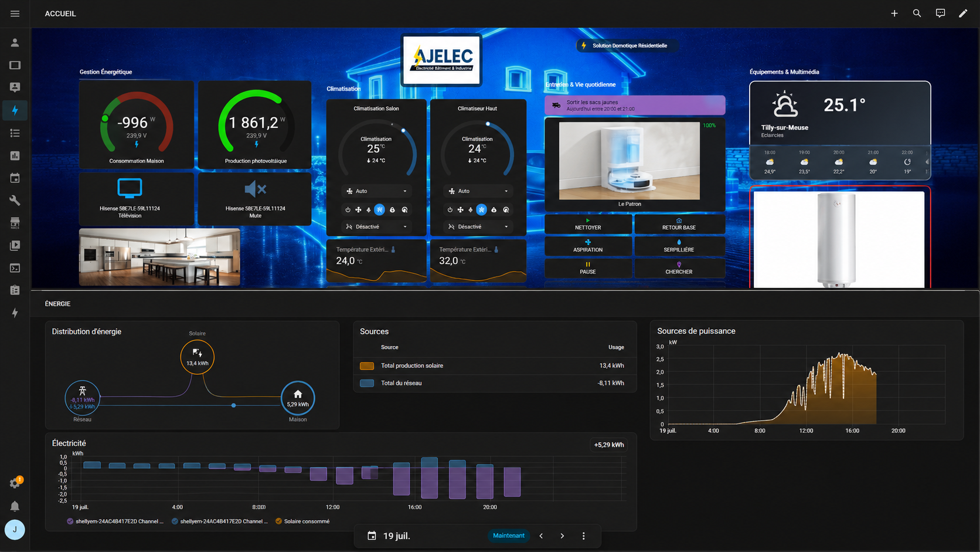Open the Terminal sidebar icon
The width and height of the screenshot is (980, 552).
pos(15,268)
